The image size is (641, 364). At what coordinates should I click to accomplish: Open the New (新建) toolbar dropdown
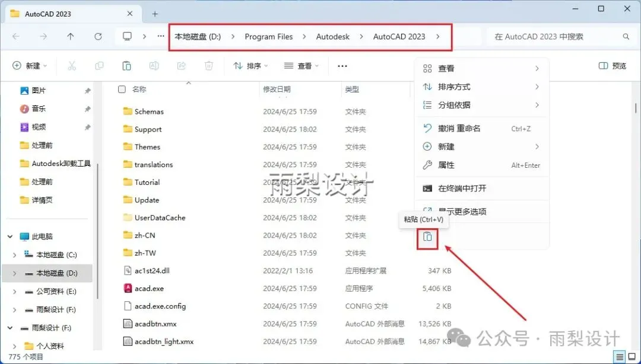pos(30,66)
